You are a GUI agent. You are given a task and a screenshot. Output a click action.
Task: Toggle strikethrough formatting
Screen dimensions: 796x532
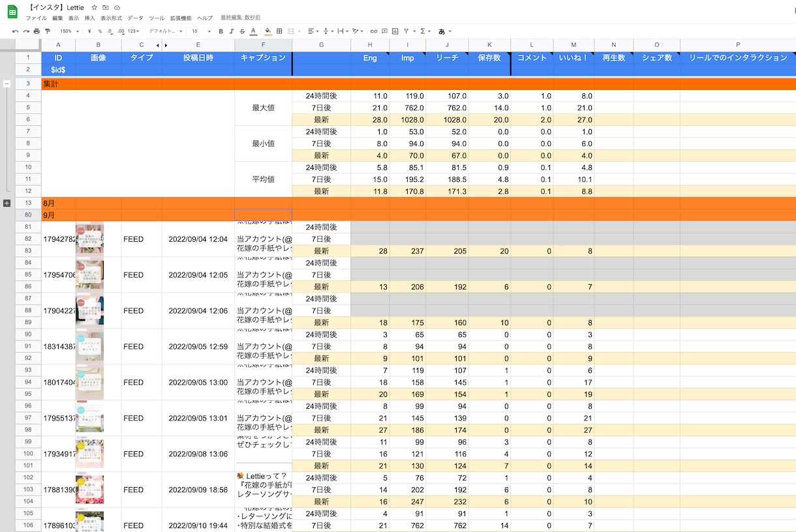(242, 31)
